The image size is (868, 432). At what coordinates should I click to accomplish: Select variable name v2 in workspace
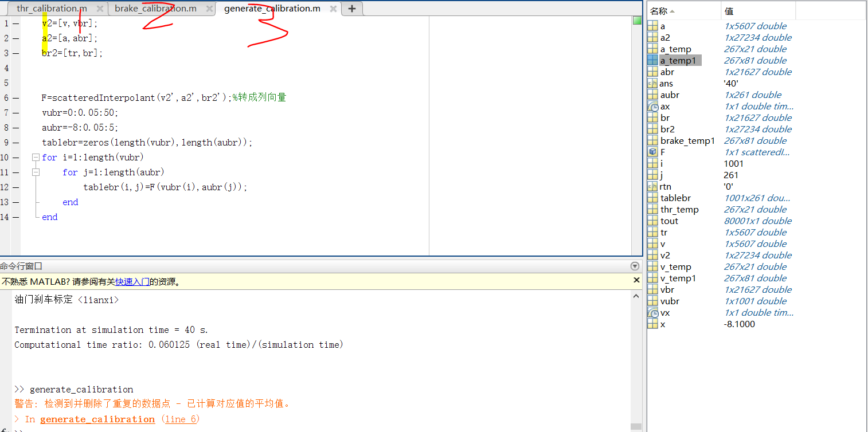665,255
